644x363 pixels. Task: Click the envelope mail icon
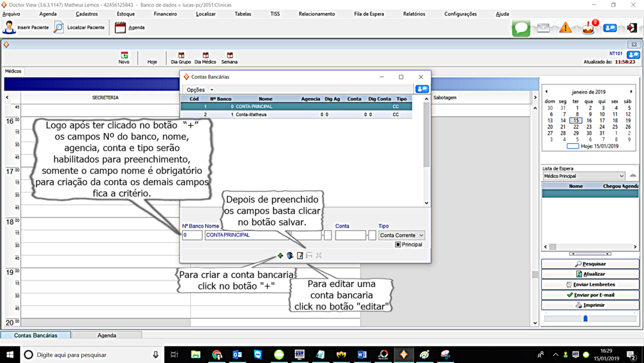[544, 28]
